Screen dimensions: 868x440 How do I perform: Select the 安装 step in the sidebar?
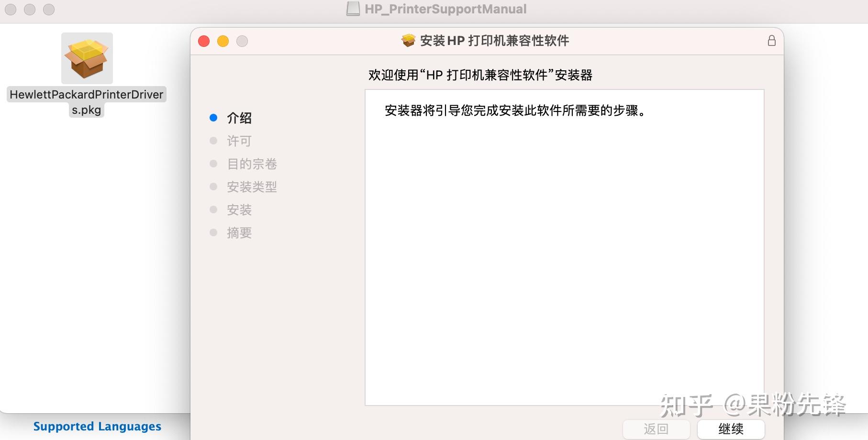239,209
